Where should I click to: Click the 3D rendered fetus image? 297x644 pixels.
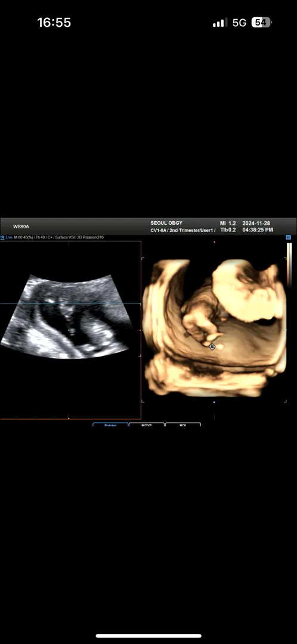[214, 327]
